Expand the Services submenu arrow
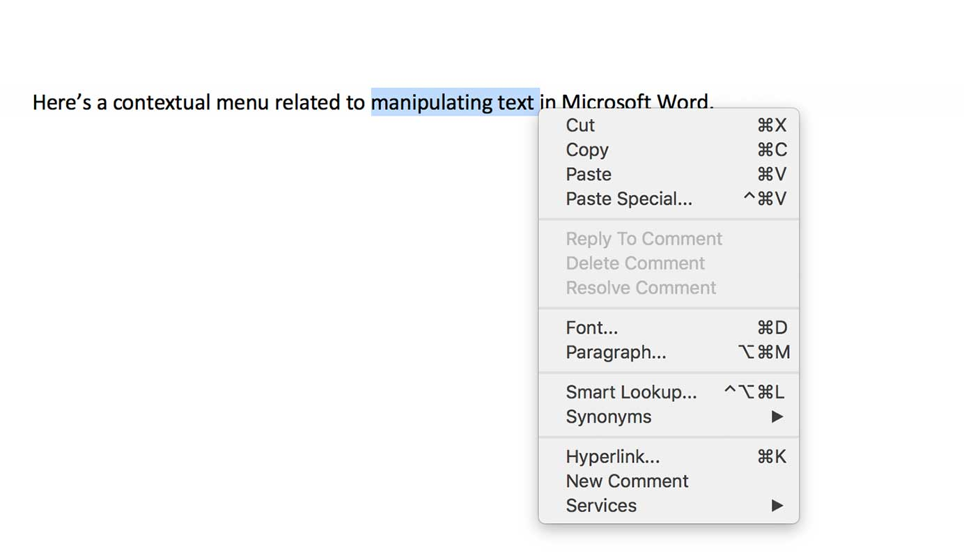Image resolution: width=964 pixels, height=560 pixels. pos(777,506)
